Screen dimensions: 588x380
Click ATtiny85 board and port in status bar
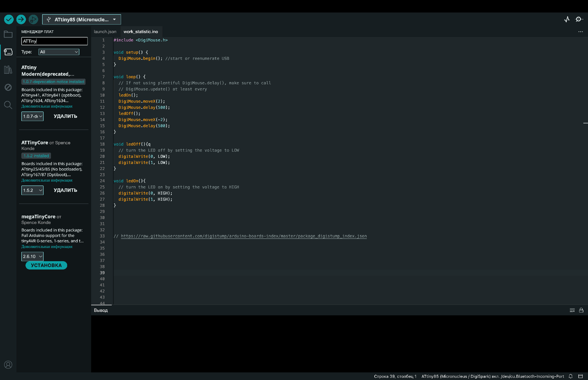492,376
